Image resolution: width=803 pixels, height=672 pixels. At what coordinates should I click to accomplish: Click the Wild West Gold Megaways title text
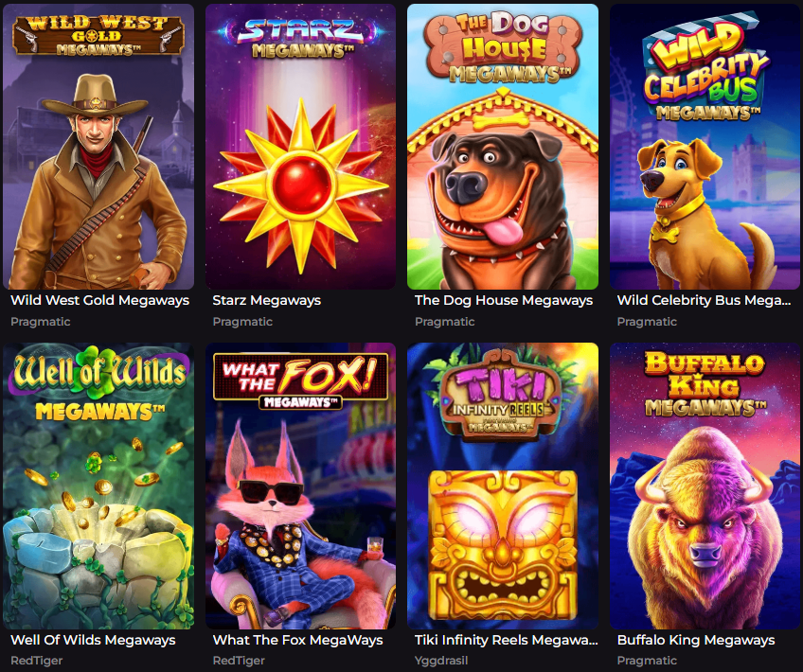[x=99, y=300]
